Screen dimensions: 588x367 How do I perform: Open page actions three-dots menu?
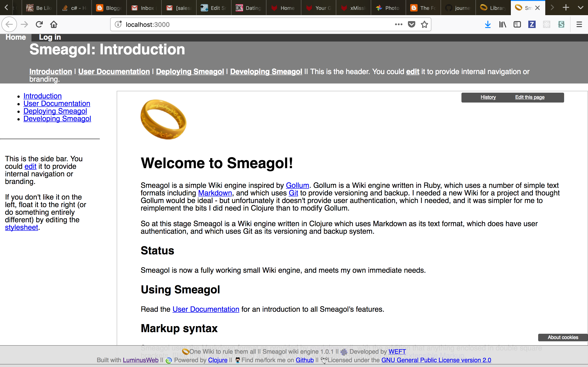399,24
